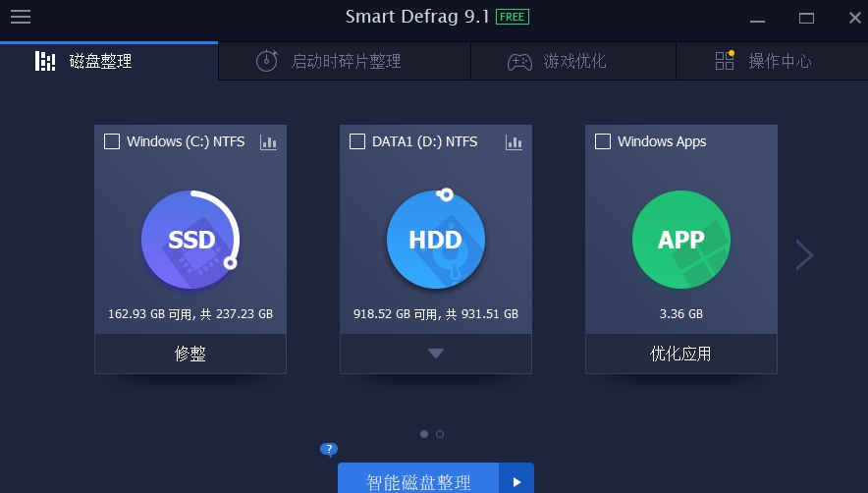Click the grid icon of 操作中心
Screen dimensions: 868x493
(x=725, y=60)
